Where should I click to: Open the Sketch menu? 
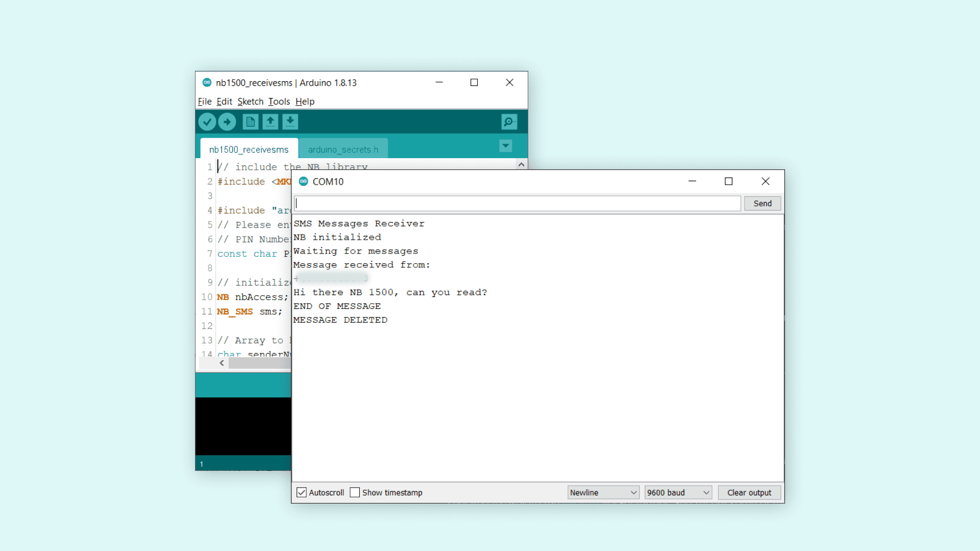(x=250, y=102)
